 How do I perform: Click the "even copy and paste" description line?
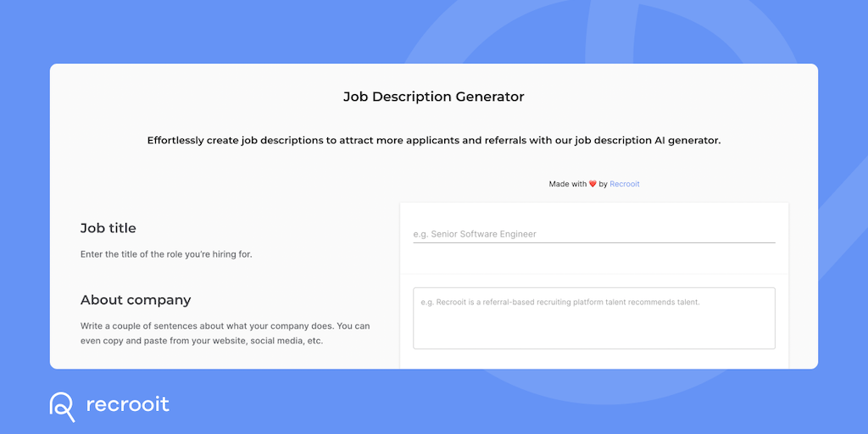202,342
